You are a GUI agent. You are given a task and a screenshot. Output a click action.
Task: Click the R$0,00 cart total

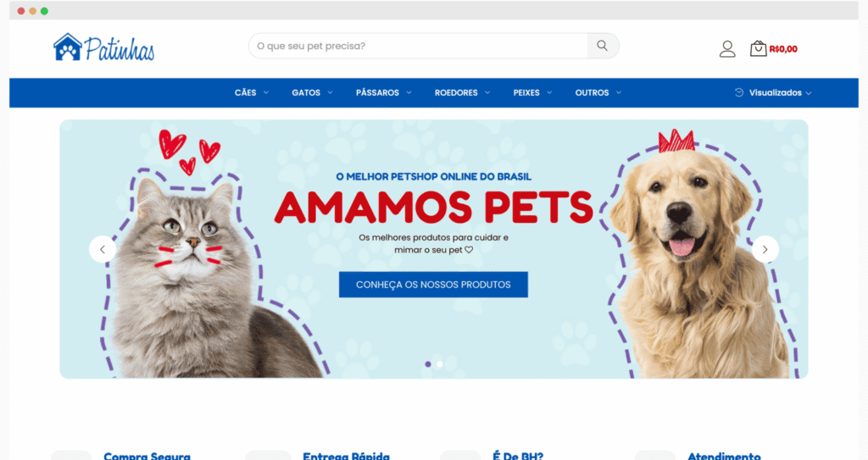783,49
